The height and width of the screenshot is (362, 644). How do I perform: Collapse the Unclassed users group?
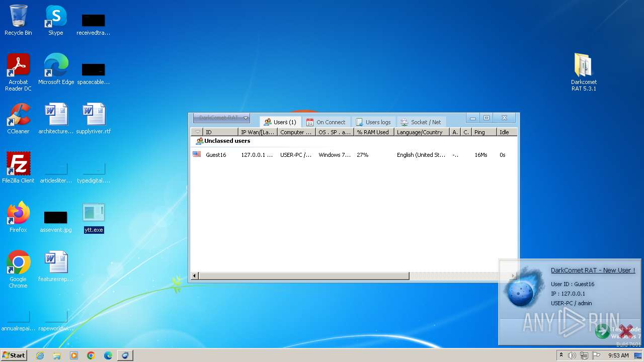pyautogui.click(x=223, y=141)
